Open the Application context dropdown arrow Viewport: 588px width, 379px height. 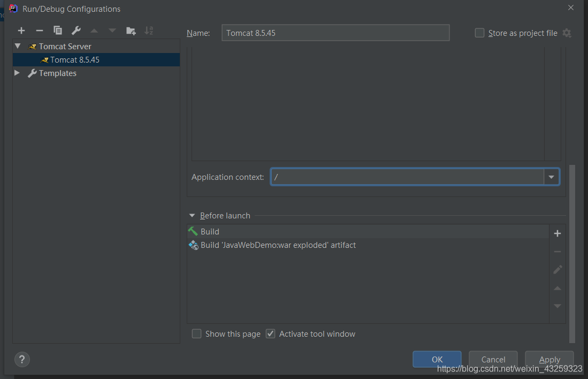[x=551, y=177]
